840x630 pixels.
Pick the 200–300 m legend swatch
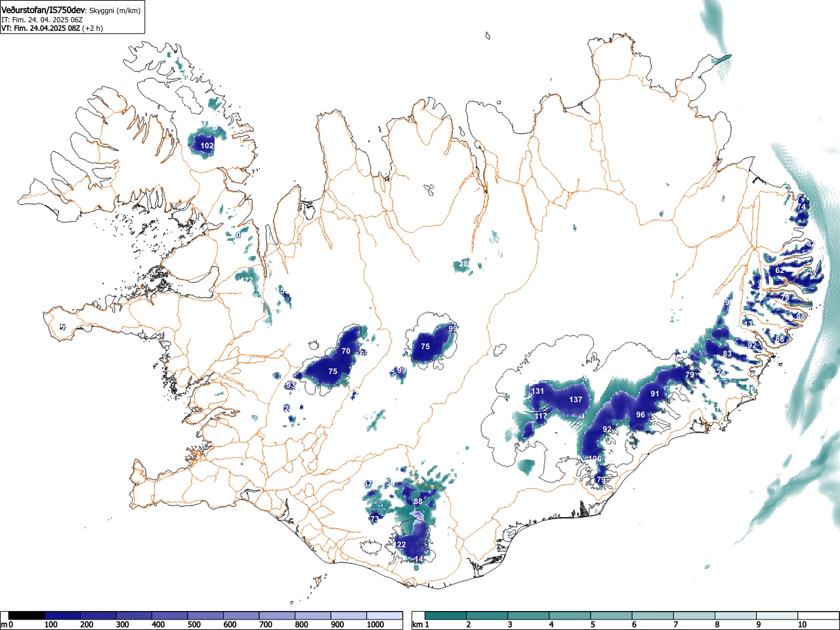98,616
